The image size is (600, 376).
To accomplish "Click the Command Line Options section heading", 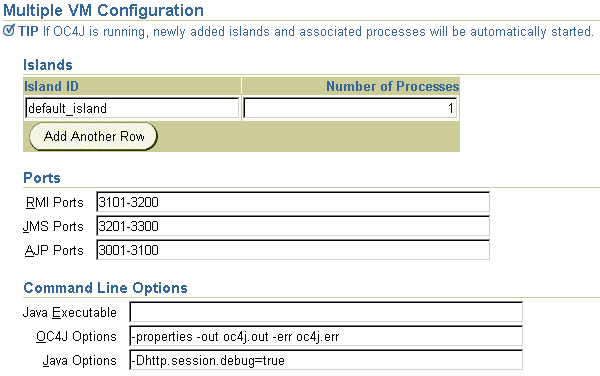I will (x=105, y=288).
